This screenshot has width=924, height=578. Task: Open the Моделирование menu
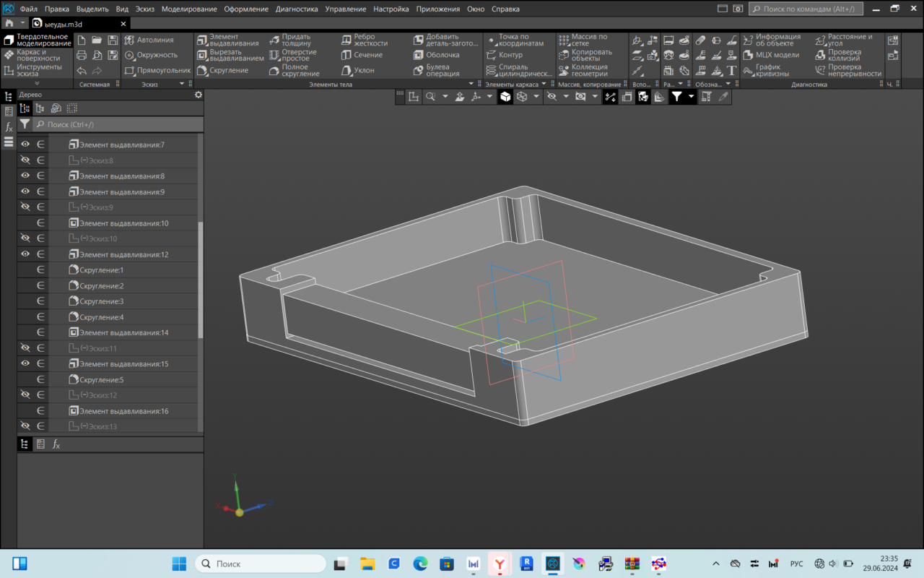coord(188,9)
